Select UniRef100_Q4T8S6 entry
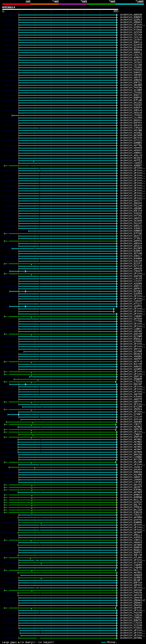This screenshot has width=146, height=644. (x=131, y=319)
